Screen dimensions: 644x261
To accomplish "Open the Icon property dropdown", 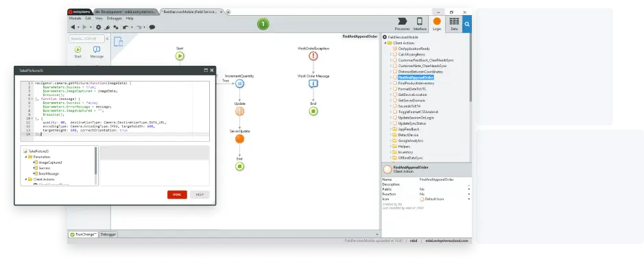I will [468, 199].
